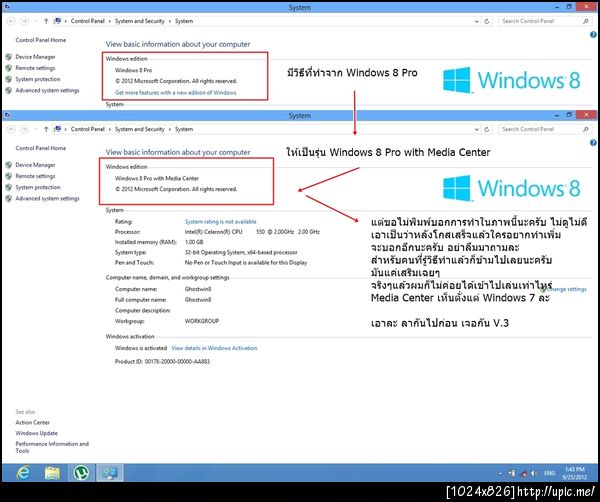This screenshot has height=502, width=600.
Task: Expand address bar history dropdown in upper window
Action: point(476,21)
